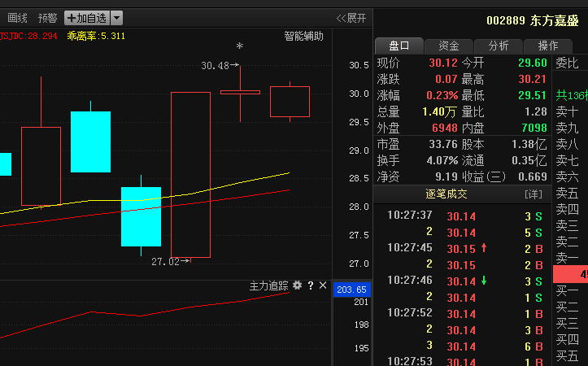588x366 pixels.
Task: Select the 内盘 7098 value
Action: [x=534, y=128]
